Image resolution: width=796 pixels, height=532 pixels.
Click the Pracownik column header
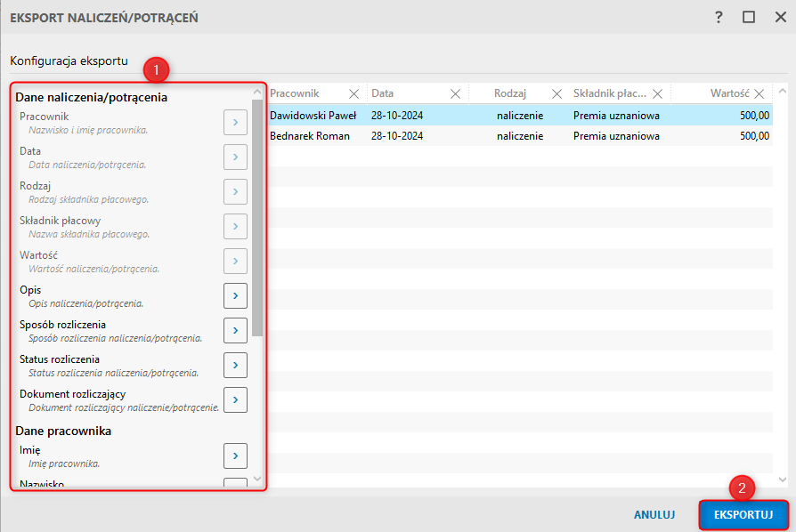click(295, 93)
